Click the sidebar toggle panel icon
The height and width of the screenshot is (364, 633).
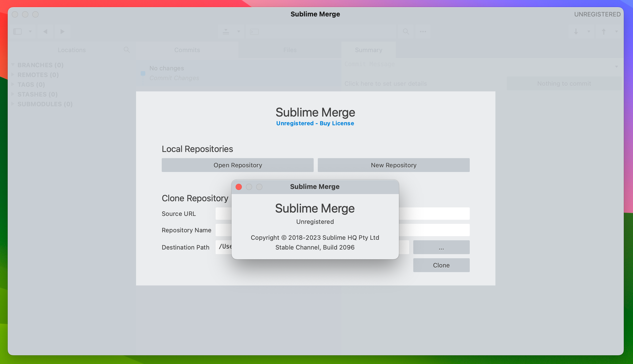click(x=17, y=31)
